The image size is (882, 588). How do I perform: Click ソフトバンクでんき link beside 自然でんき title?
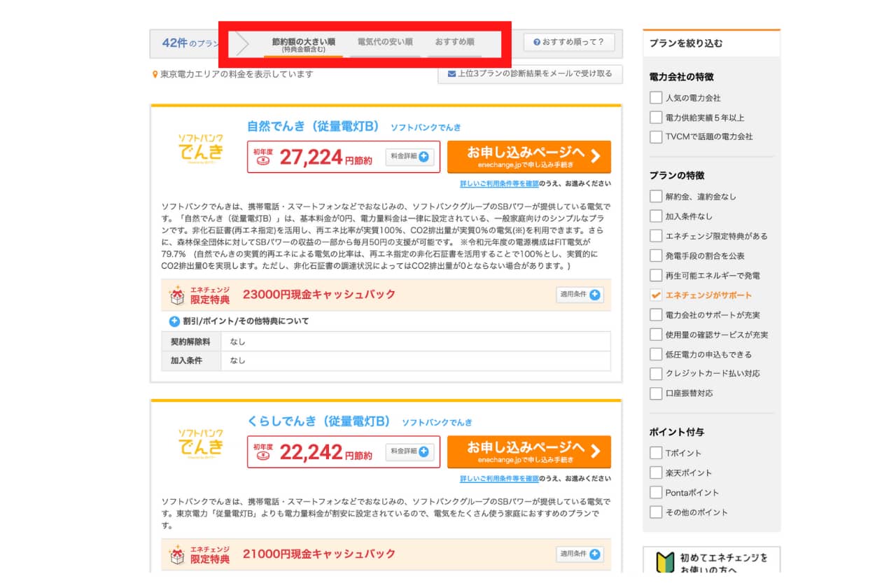[x=426, y=127]
